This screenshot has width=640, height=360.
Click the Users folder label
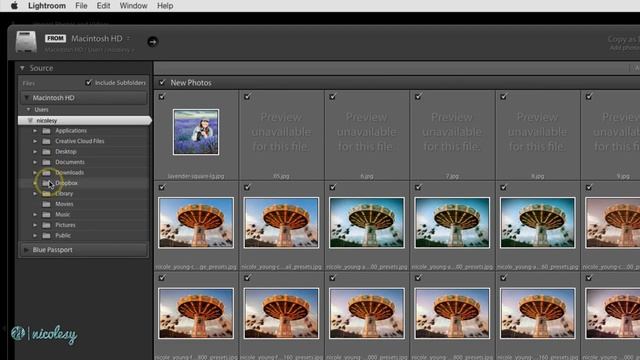tap(42, 109)
